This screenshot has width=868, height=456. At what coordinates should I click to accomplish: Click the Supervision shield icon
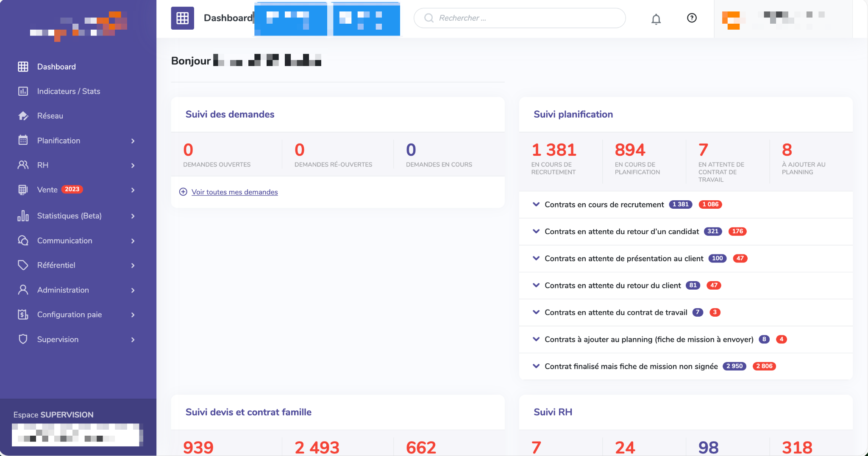point(23,339)
